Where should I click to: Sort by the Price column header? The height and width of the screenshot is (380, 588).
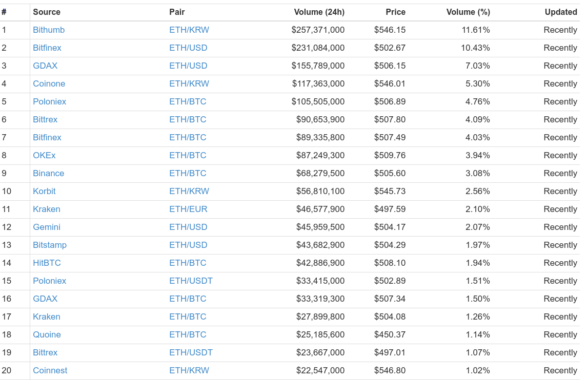(x=396, y=12)
